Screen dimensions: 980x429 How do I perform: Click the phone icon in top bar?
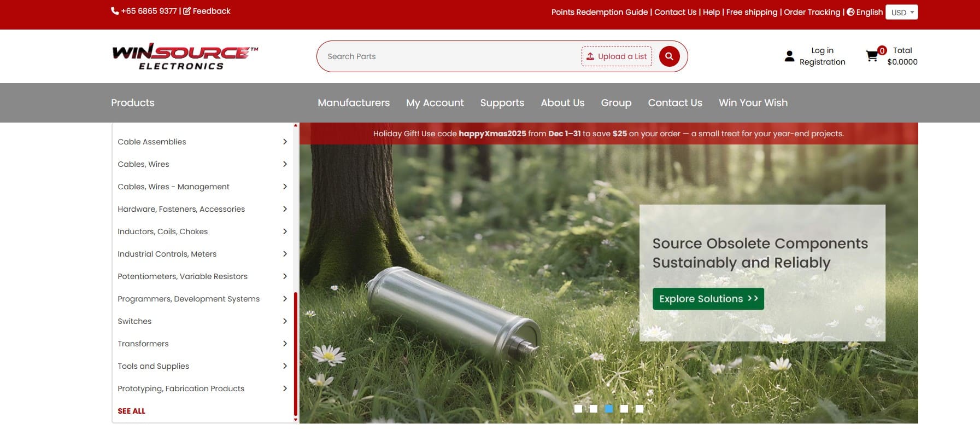pyautogui.click(x=115, y=11)
